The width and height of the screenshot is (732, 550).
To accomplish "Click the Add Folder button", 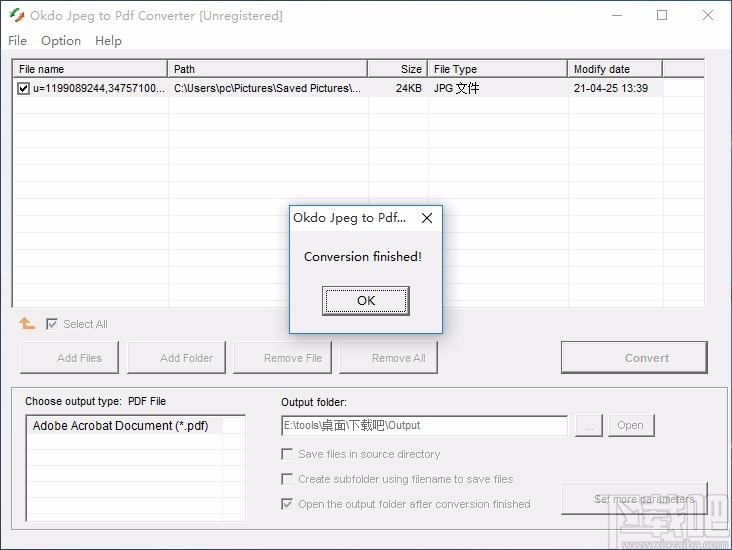I will click(176, 358).
